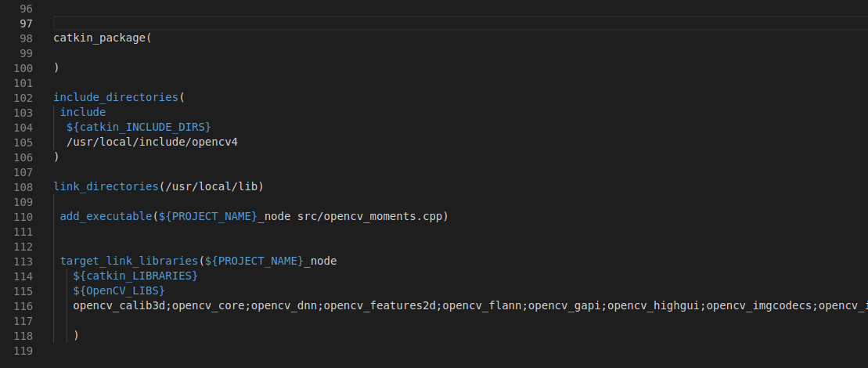Click src/opencv_moments.cpp file reference
Viewport: 868px width, 368px height.
(369, 216)
